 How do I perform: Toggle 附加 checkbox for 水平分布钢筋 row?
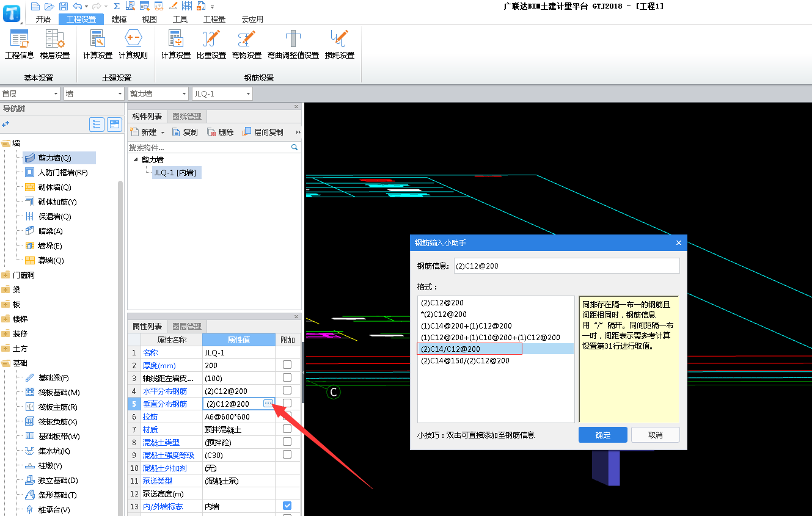pos(287,390)
